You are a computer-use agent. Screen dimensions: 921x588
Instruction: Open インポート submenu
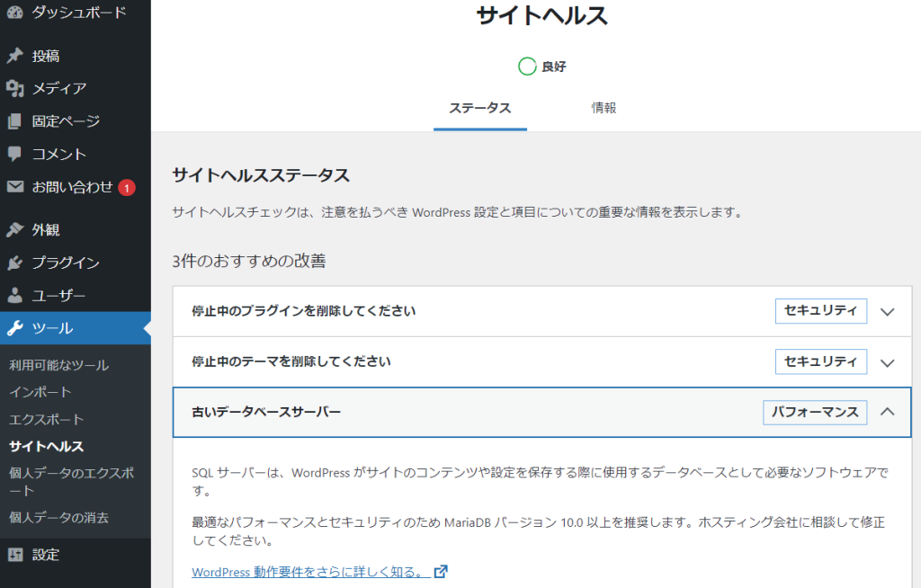40,392
